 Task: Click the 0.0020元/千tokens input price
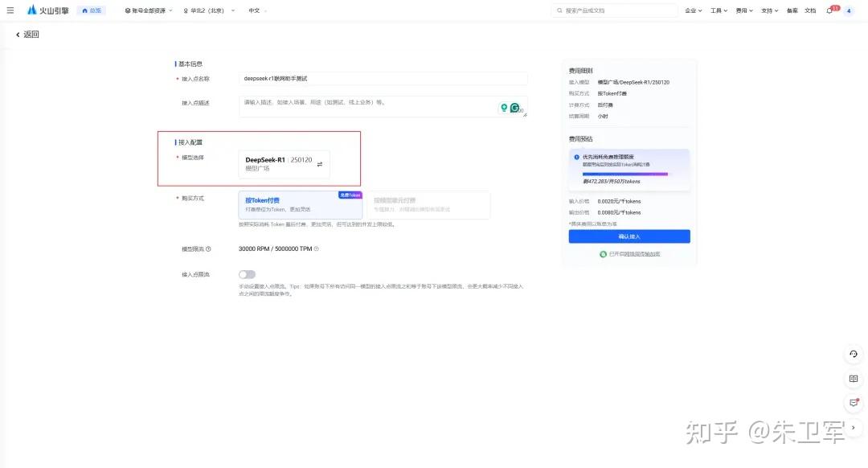(619, 202)
